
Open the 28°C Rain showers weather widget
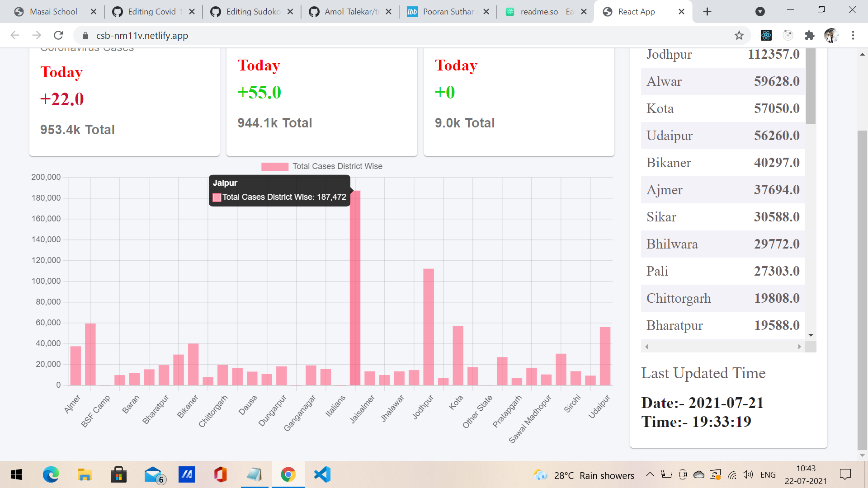tap(584, 475)
